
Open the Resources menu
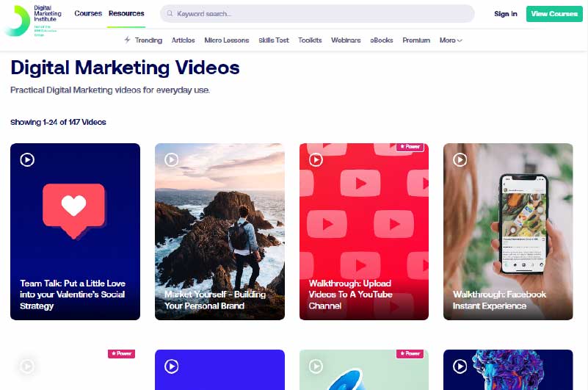126,13
